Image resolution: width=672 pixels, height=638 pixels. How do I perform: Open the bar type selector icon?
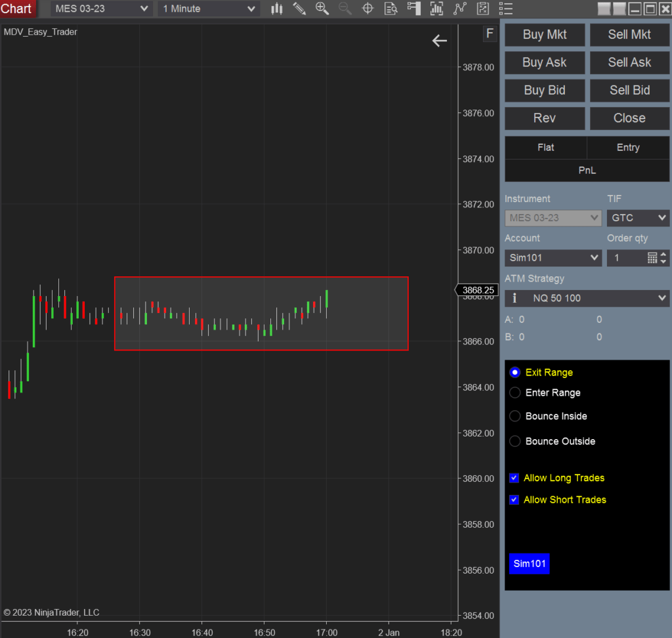coord(276,9)
